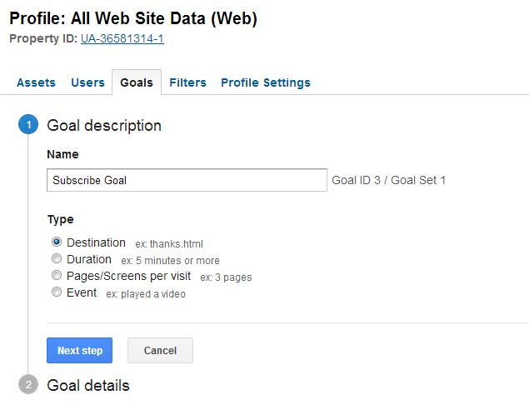The height and width of the screenshot is (420, 529).
Task: Click the Duration label text
Action: [x=89, y=259]
